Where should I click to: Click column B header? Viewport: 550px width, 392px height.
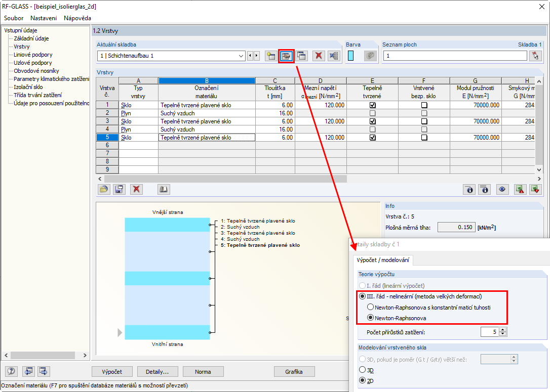[207, 80]
